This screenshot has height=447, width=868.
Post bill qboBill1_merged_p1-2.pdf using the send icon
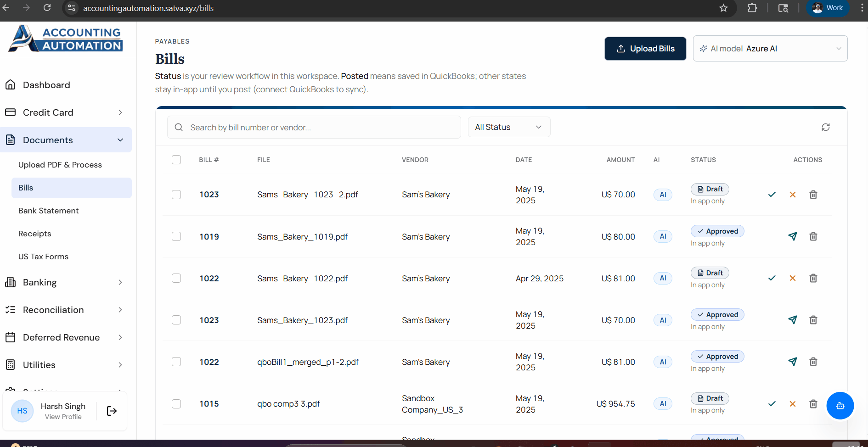click(x=793, y=362)
